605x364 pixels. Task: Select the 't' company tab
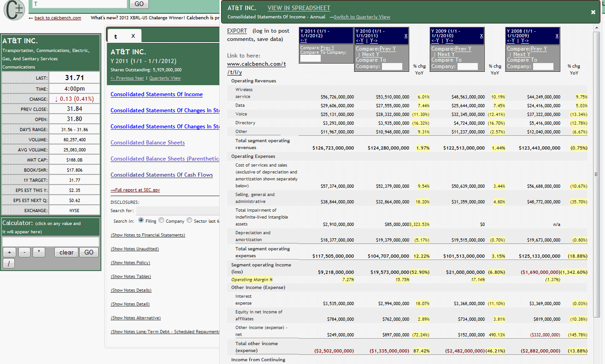[x=116, y=36]
